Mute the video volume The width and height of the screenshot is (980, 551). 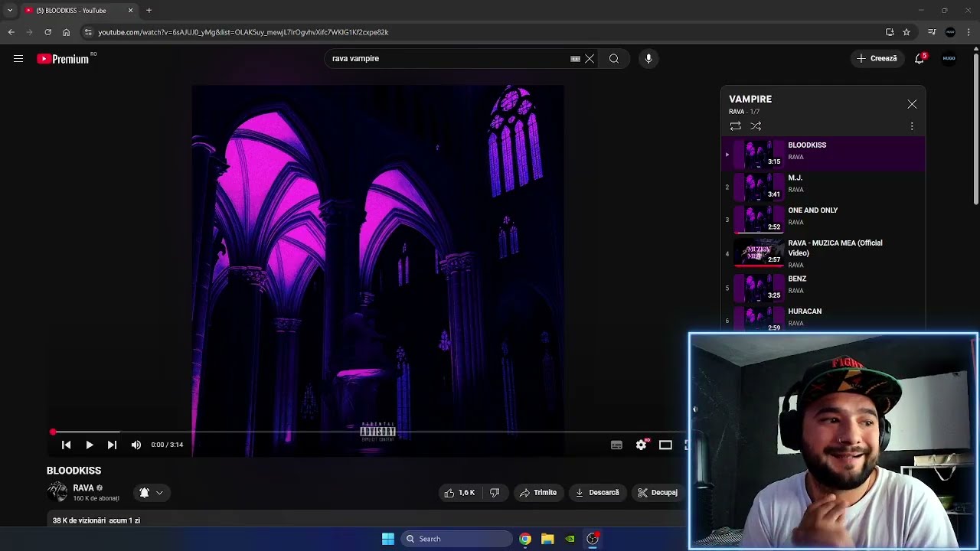tap(136, 445)
